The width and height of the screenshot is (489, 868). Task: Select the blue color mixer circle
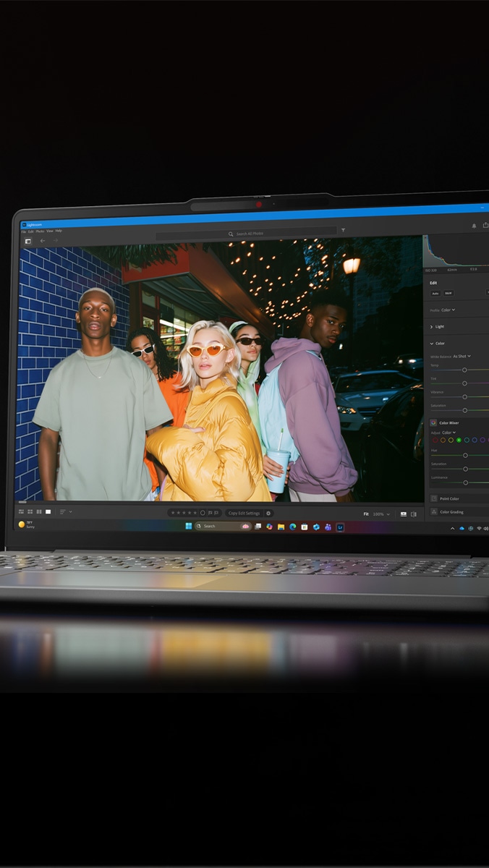coord(475,441)
